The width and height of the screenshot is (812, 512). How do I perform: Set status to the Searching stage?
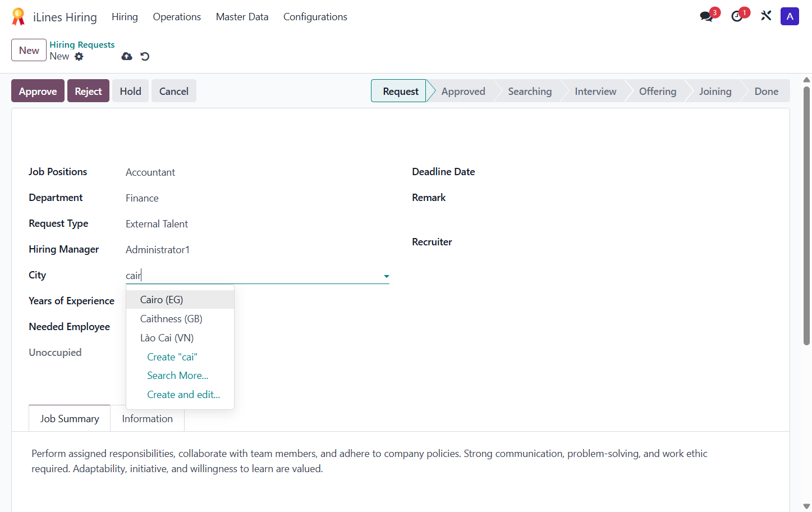530,91
